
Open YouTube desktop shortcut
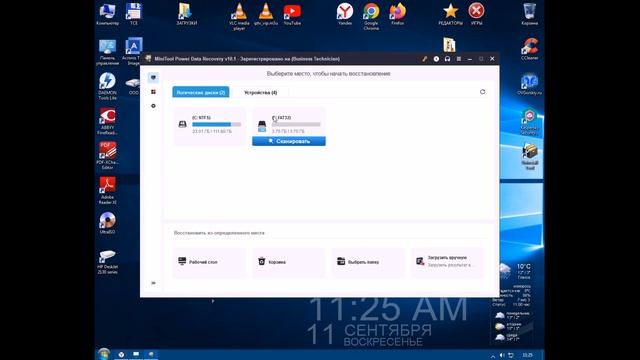[292, 14]
